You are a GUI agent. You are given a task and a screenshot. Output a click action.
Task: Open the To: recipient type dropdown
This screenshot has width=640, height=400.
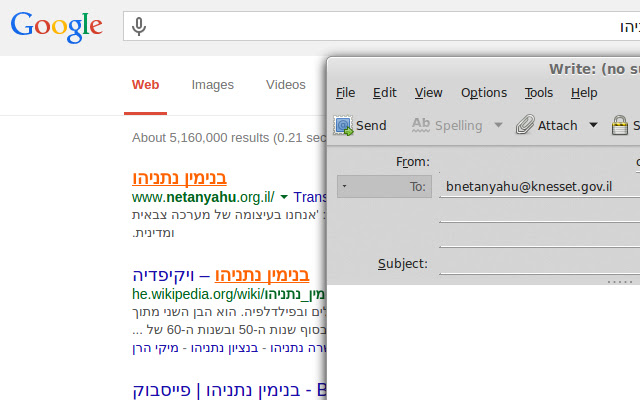384,187
